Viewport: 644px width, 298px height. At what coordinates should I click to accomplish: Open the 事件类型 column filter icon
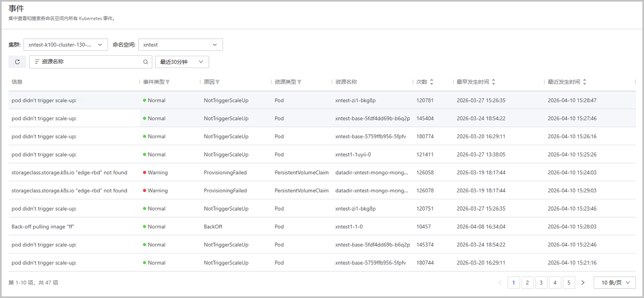point(167,83)
